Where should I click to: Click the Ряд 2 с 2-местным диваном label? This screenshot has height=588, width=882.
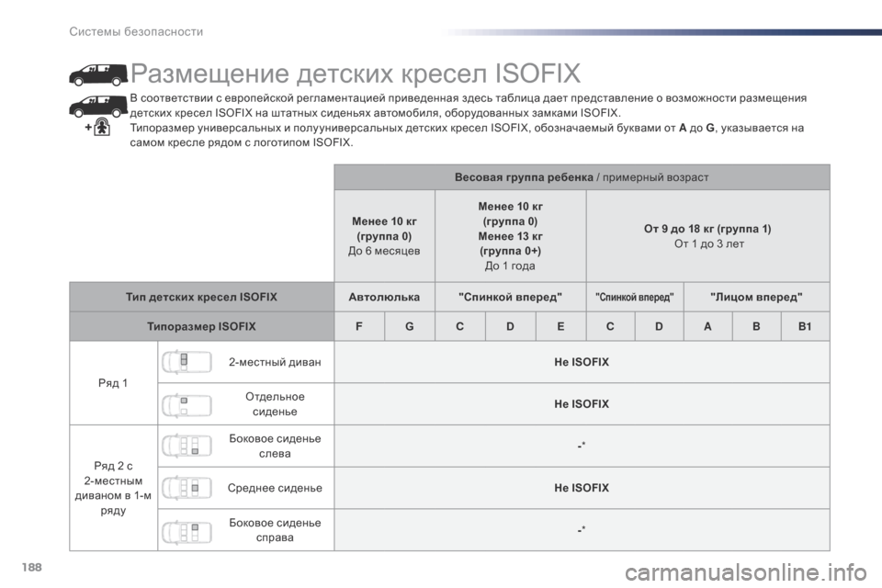(x=113, y=488)
